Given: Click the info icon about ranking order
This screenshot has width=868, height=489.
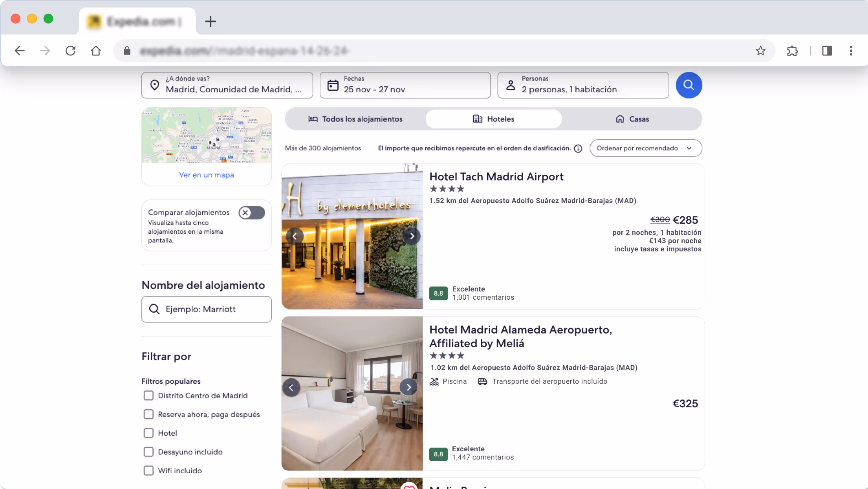Looking at the screenshot, I should point(578,148).
